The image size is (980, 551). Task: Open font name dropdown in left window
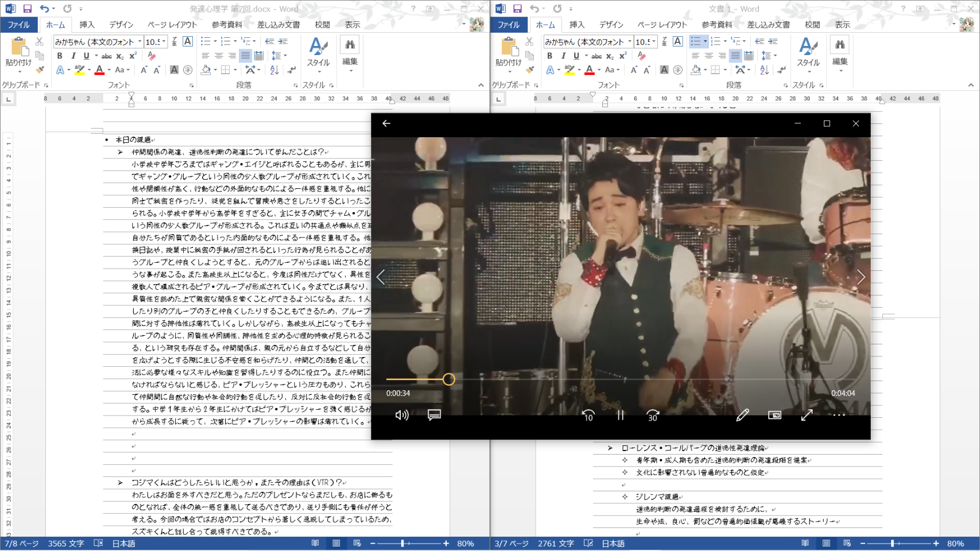[x=140, y=42]
